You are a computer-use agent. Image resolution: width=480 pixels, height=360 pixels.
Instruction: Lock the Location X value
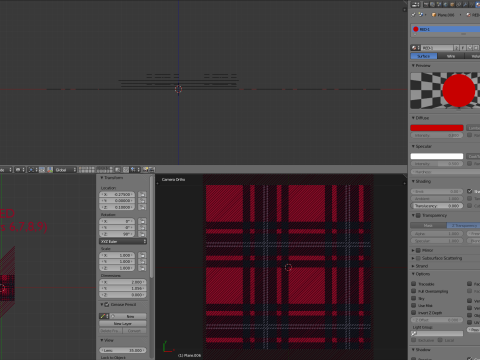coord(142,194)
